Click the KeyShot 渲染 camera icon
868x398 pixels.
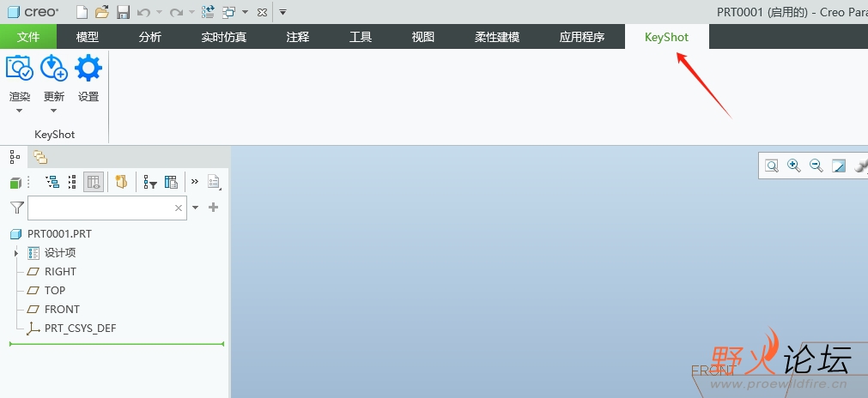tap(20, 68)
